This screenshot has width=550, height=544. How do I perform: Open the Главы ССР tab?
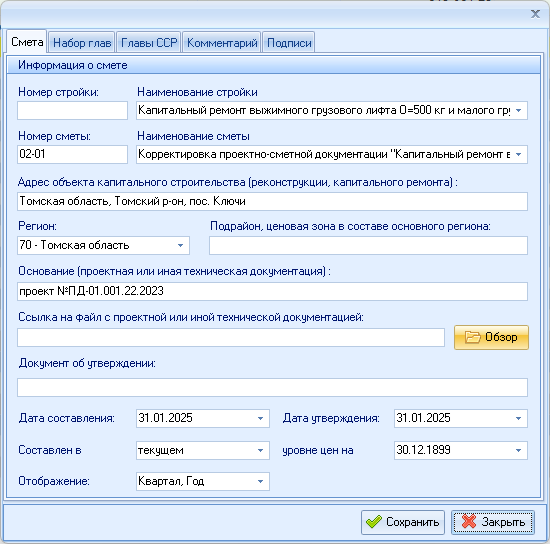(x=149, y=43)
